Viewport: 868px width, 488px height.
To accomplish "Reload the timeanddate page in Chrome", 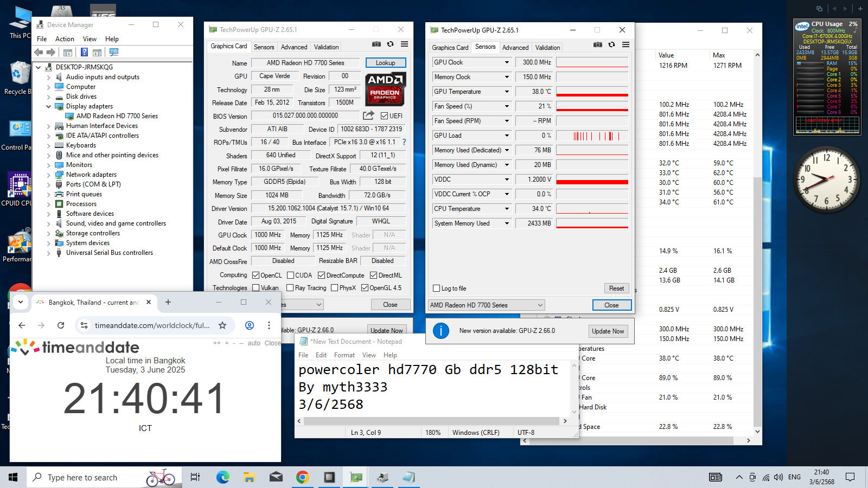I will click(61, 325).
